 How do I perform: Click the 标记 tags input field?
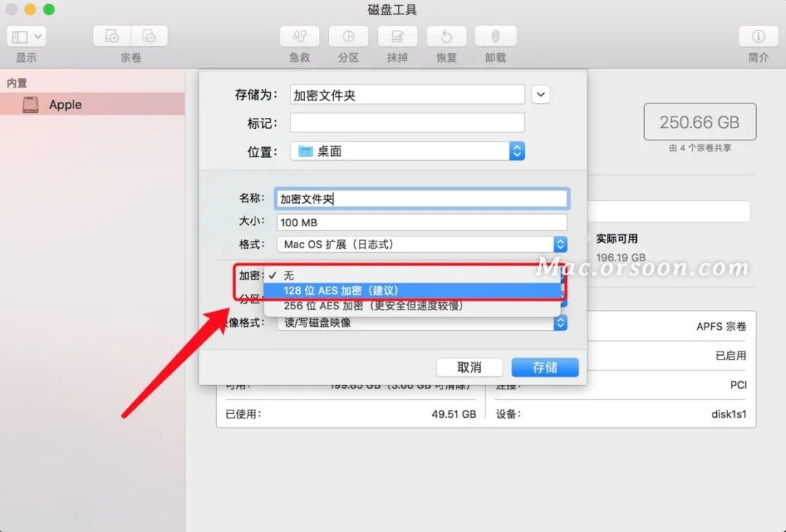click(x=408, y=123)
